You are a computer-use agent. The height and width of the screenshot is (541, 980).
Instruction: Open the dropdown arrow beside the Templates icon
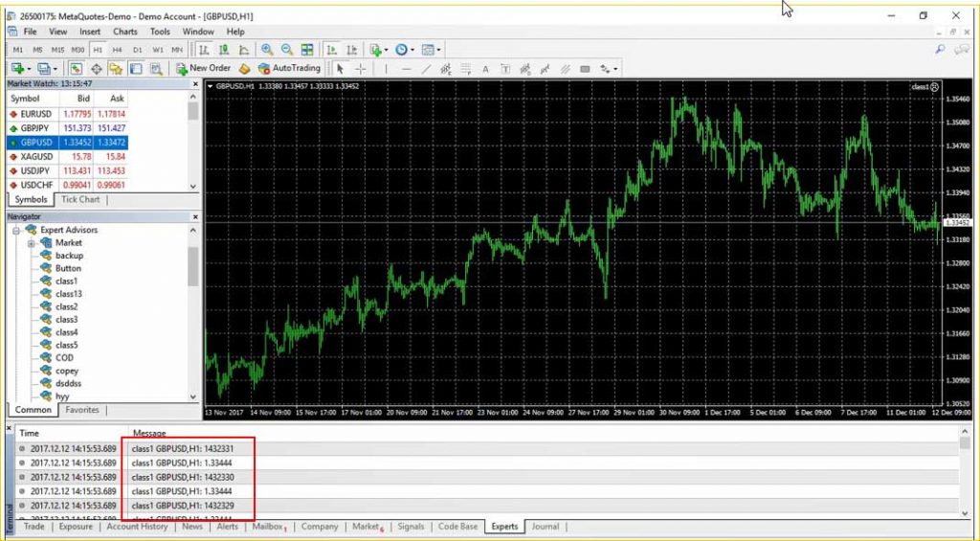(x=438, y=50)
